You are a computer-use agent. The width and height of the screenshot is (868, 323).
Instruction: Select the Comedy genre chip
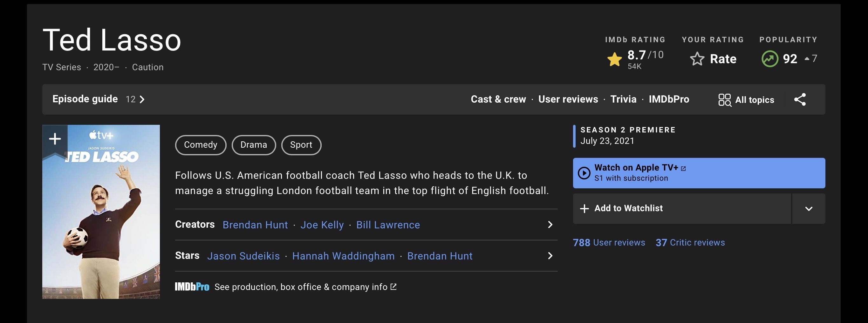pos(201,145)
